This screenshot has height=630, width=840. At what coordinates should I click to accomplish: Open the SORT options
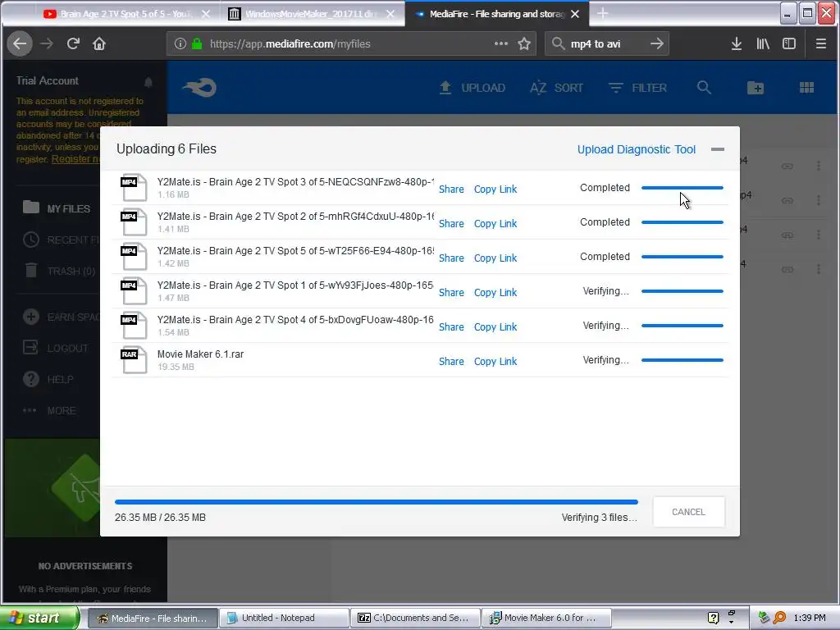[x=557, y=87]
